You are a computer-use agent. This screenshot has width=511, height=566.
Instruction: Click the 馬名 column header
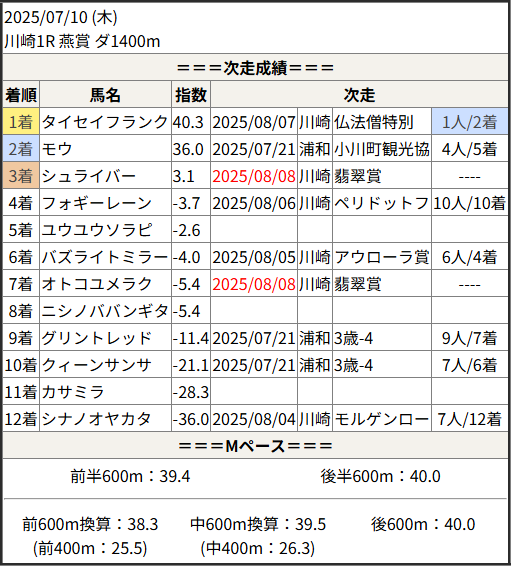click(105, 95)
